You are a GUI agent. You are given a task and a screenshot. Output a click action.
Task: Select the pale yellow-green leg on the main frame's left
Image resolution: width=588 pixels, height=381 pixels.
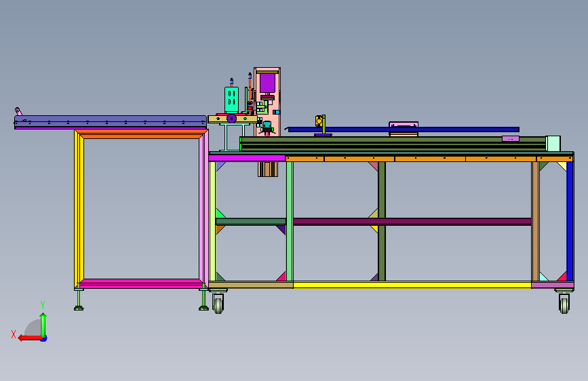click(212, 221)
